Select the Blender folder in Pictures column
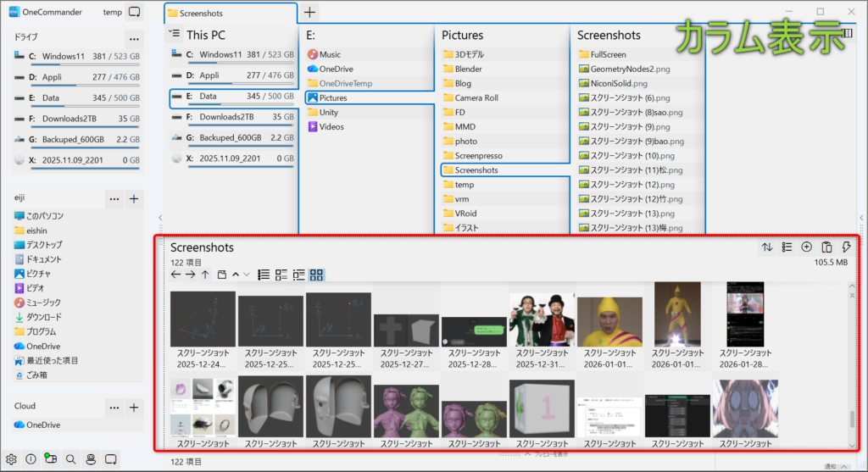This screenshot has height=472, width=868. click(x=468, y=69)
